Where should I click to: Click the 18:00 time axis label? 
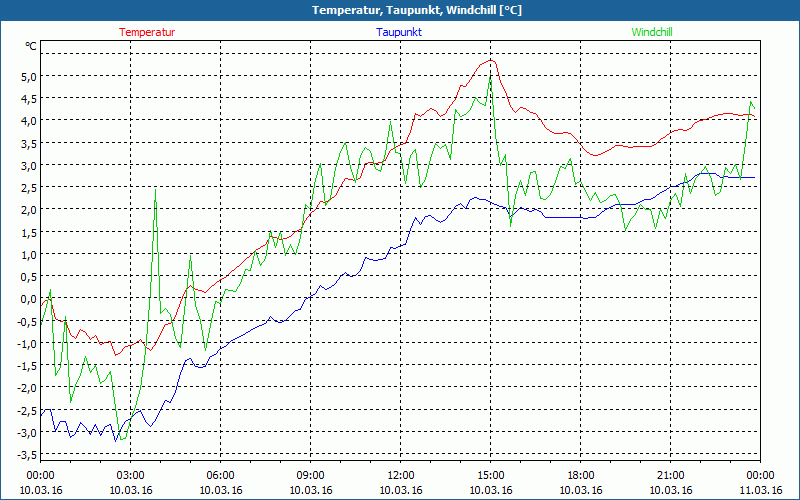point(581,476)
